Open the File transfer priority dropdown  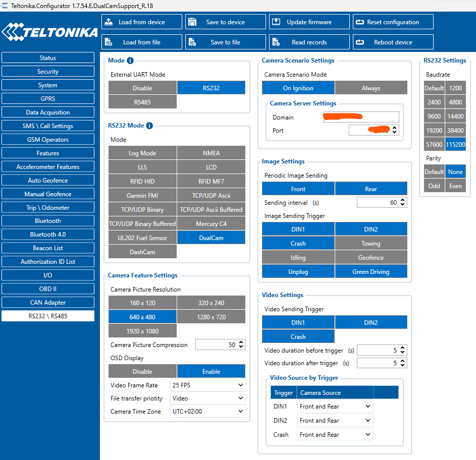point(207,398)
